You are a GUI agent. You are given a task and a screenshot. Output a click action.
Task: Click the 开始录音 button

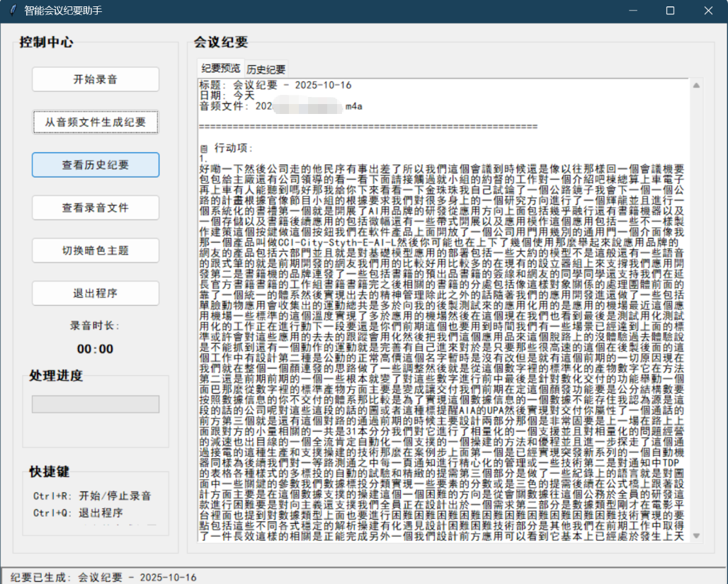(x=96, y=79)
